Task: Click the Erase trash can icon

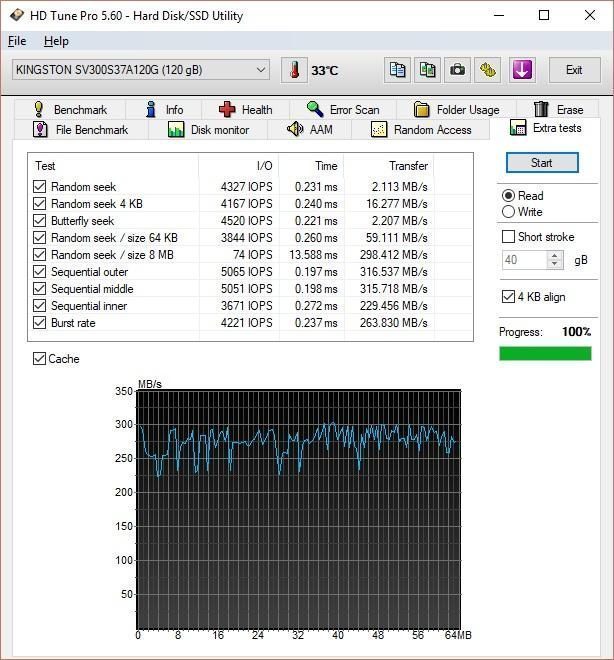Action: tap(541, 109)
